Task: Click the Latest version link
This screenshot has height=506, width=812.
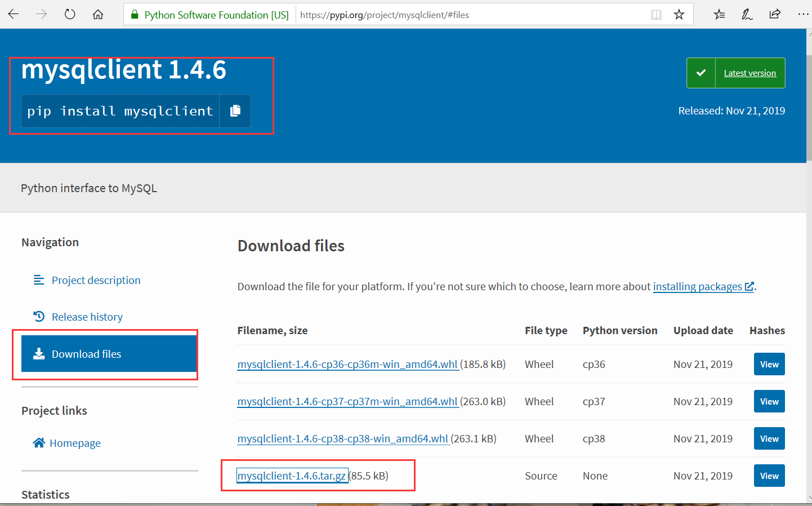Action: [x=749, y=73]
